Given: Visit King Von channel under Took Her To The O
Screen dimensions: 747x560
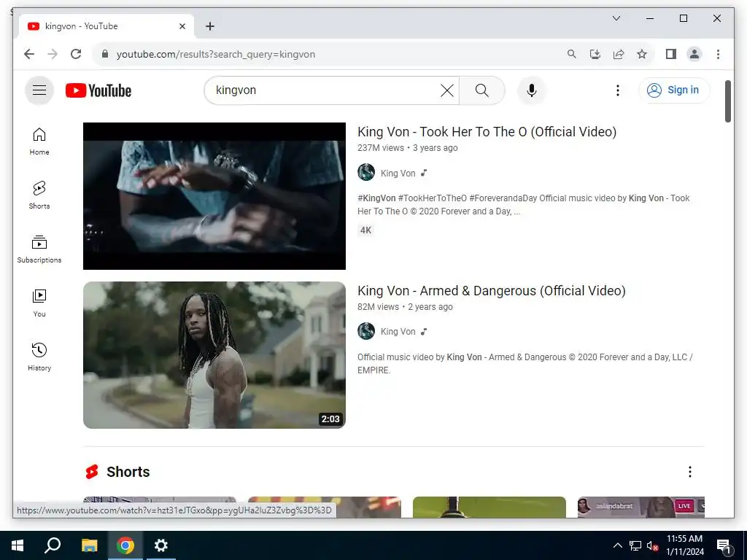Looking at the screenshot, I should point(398,174).
